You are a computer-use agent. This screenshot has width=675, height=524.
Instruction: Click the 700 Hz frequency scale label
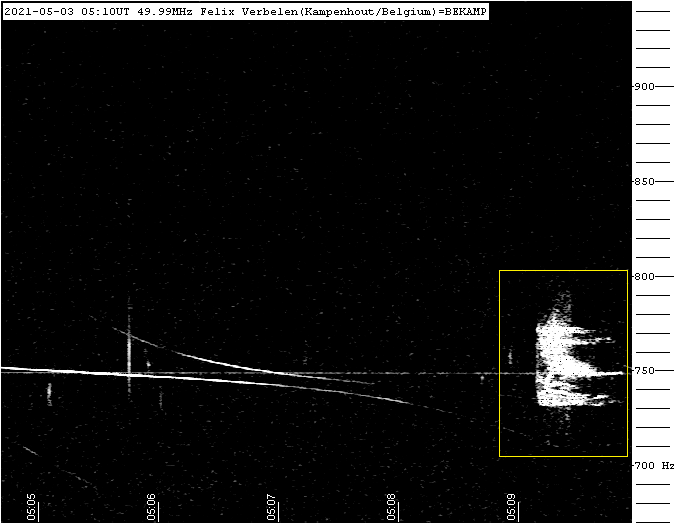click(654, 466)
